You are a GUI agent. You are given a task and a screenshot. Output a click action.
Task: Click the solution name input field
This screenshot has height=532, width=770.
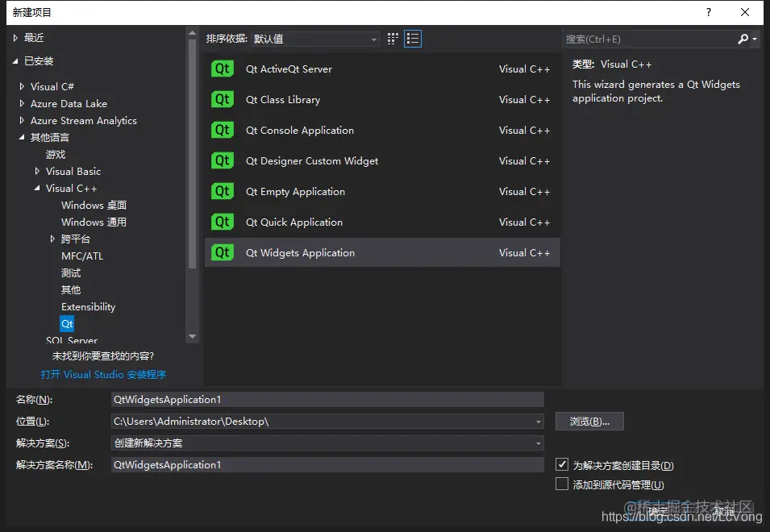pos(327,465)
